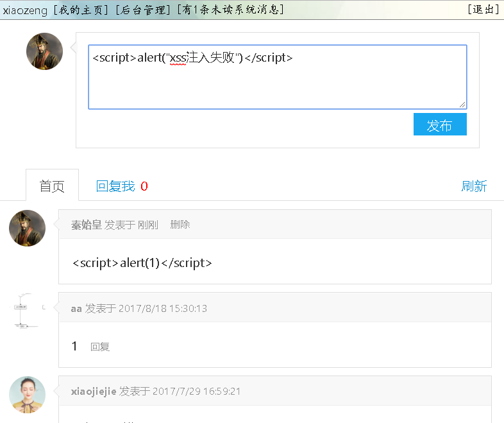This screenshot has height=423, width=504.
Task: Switch to the 首页 tab
Action: pos(52,186)
